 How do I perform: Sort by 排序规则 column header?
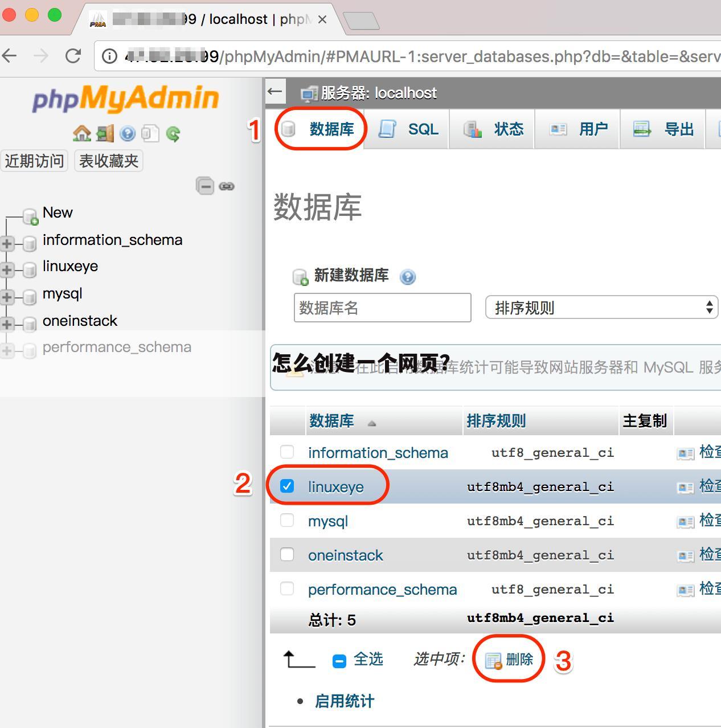496,421
